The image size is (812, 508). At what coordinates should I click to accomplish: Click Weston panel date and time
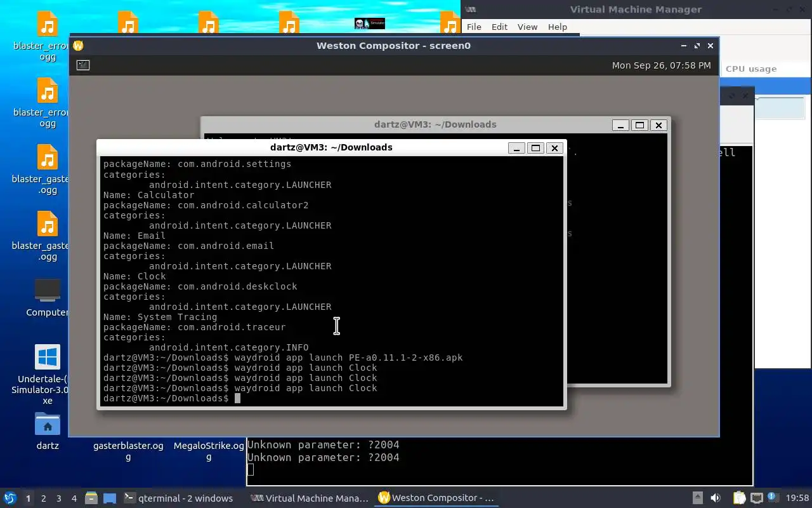(661, 65)
